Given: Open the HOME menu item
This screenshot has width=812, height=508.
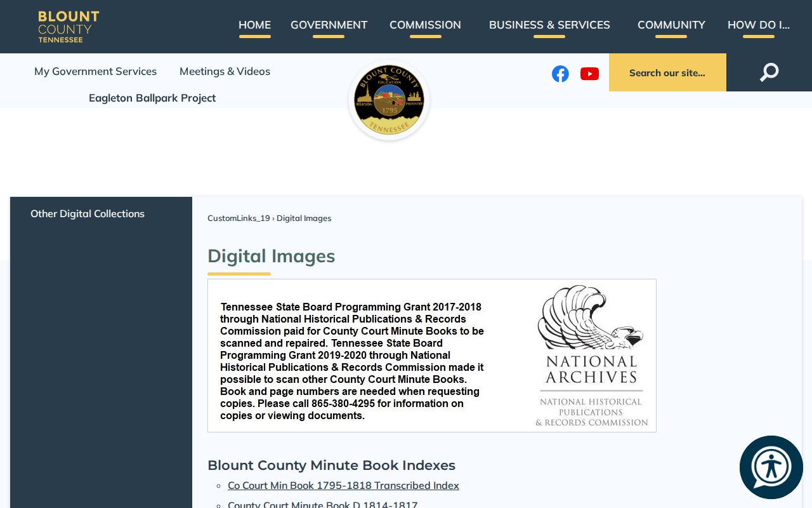Looking at the screenshot, I should click(x=254, y=25).
